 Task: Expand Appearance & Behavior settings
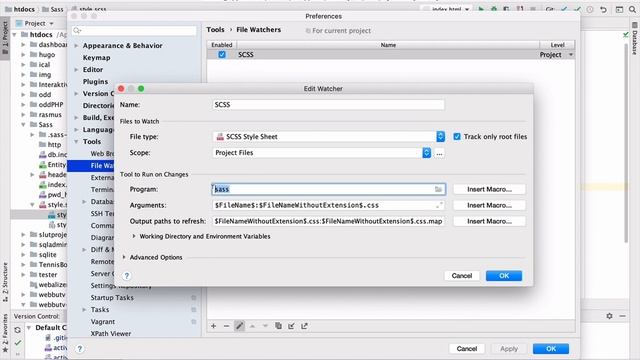[x=76, y=46]
